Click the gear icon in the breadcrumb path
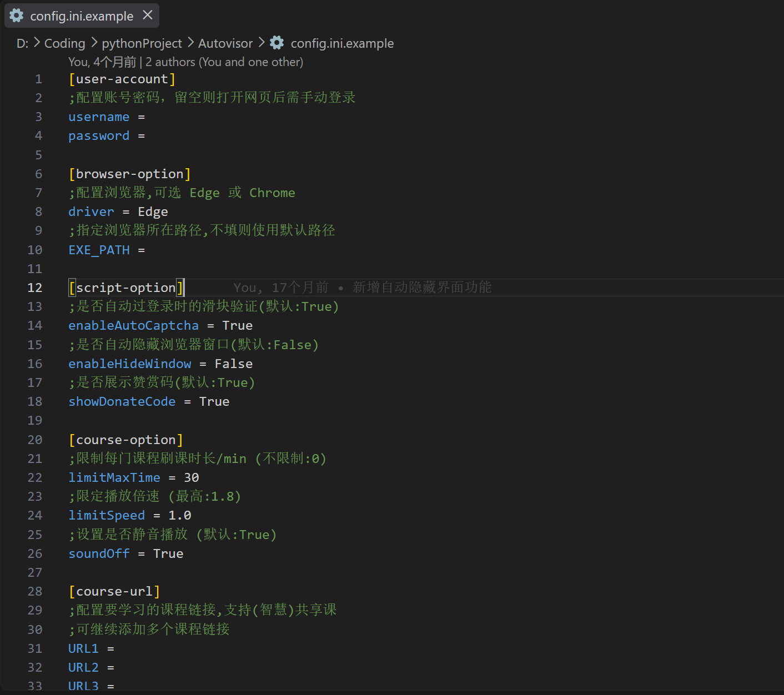 [277, 43]
